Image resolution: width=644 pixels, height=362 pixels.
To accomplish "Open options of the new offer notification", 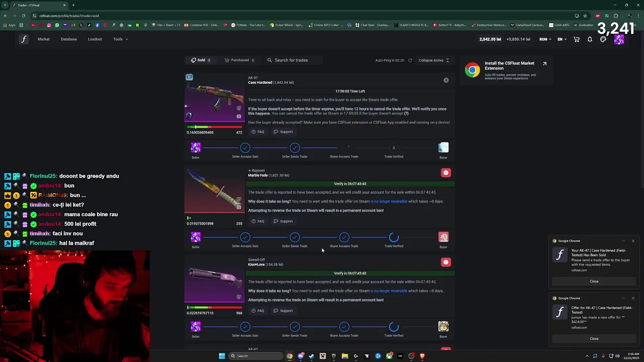I will click(623, 298).
